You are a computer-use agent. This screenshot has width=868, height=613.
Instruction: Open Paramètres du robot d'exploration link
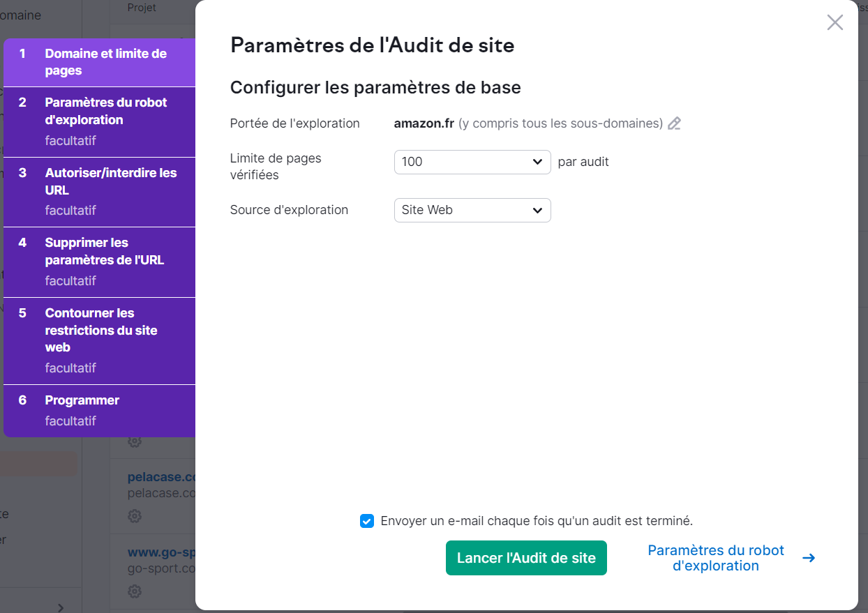(716, 558)
